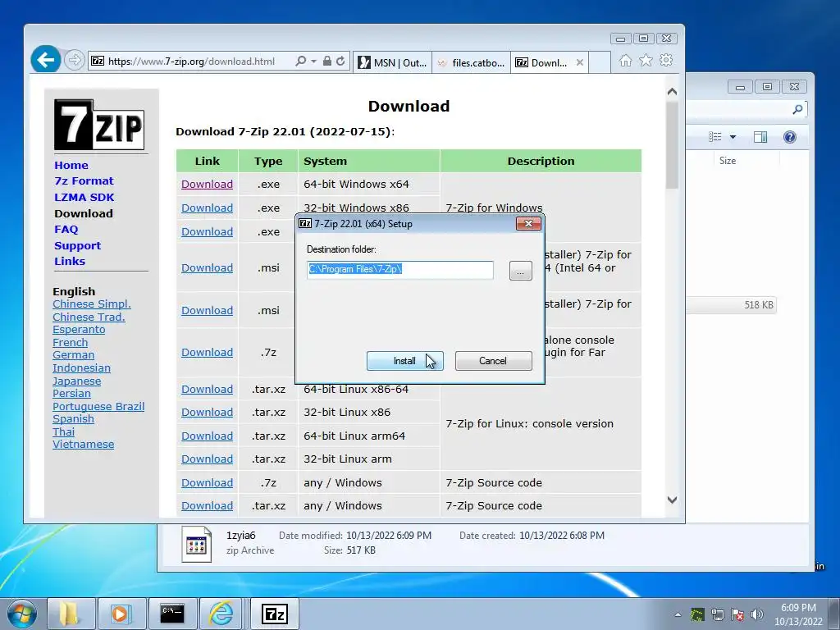Open the Links sidebar link

tap(70, 262)
